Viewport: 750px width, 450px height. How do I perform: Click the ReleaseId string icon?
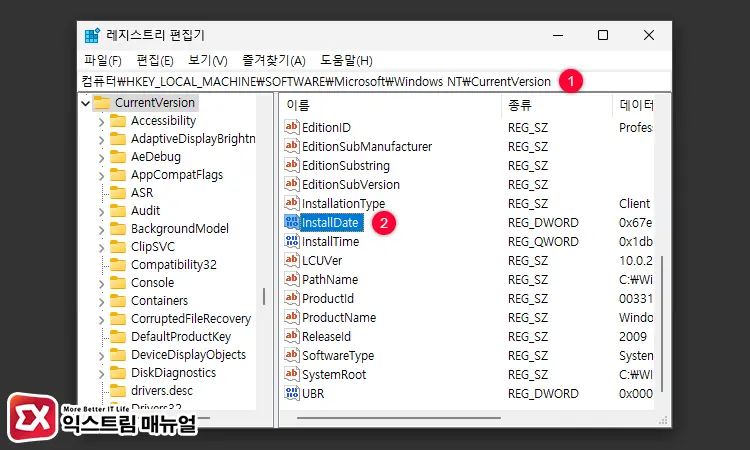click(292, 336)
